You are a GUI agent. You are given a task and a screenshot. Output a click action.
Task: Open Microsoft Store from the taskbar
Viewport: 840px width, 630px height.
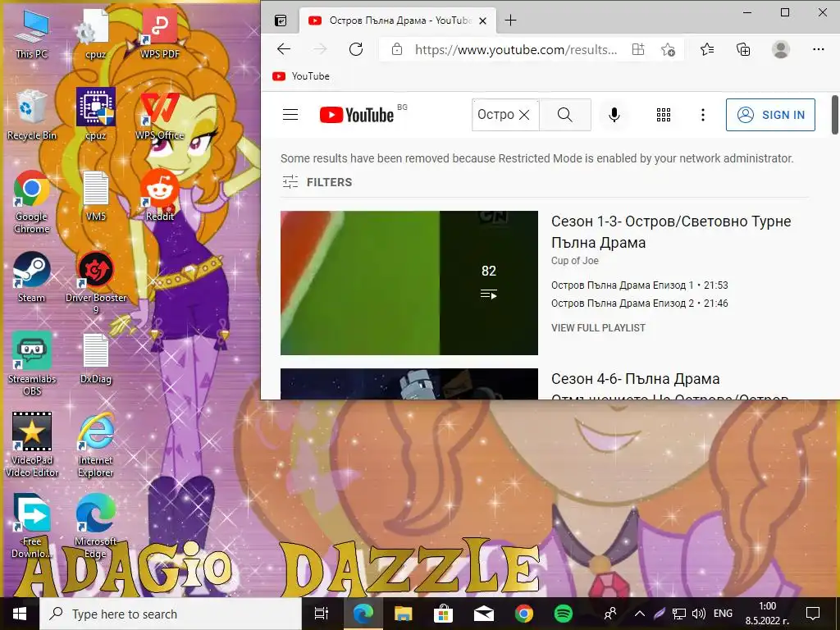[443, 614]
